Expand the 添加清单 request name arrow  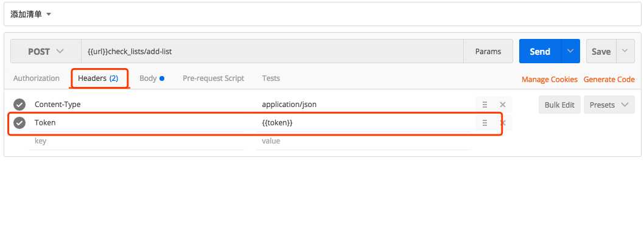tap(49, 15)
